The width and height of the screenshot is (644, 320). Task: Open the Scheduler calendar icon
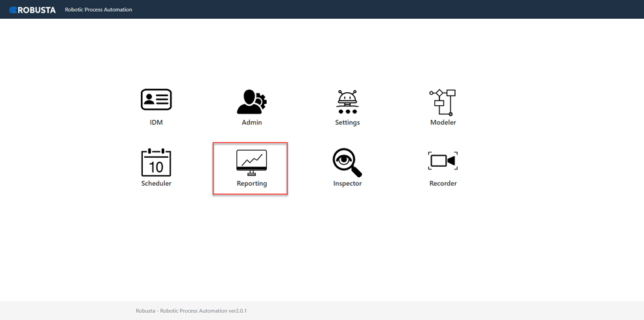click(x=156, y=162)
